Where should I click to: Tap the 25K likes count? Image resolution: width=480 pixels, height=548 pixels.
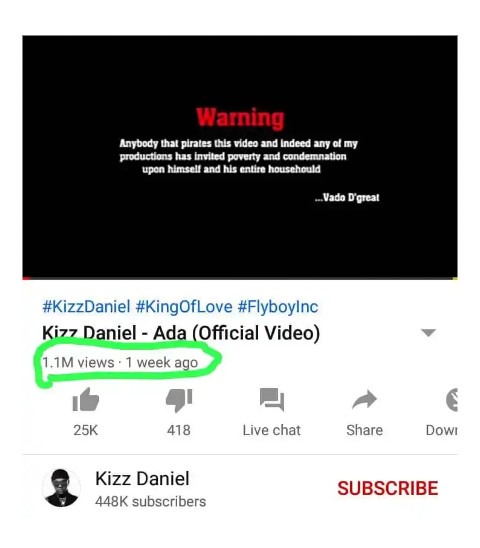(x=86, y=430)
